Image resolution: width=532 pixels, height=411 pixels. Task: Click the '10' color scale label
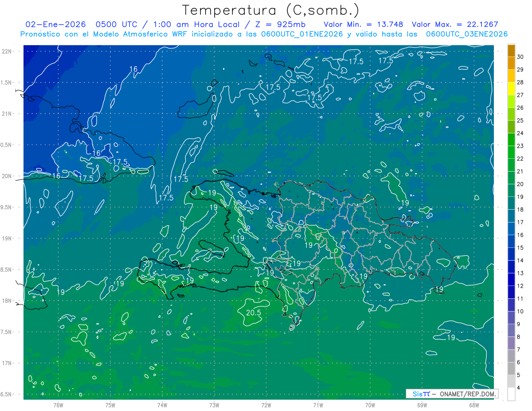pyautogui.click(x=520, y=311)
